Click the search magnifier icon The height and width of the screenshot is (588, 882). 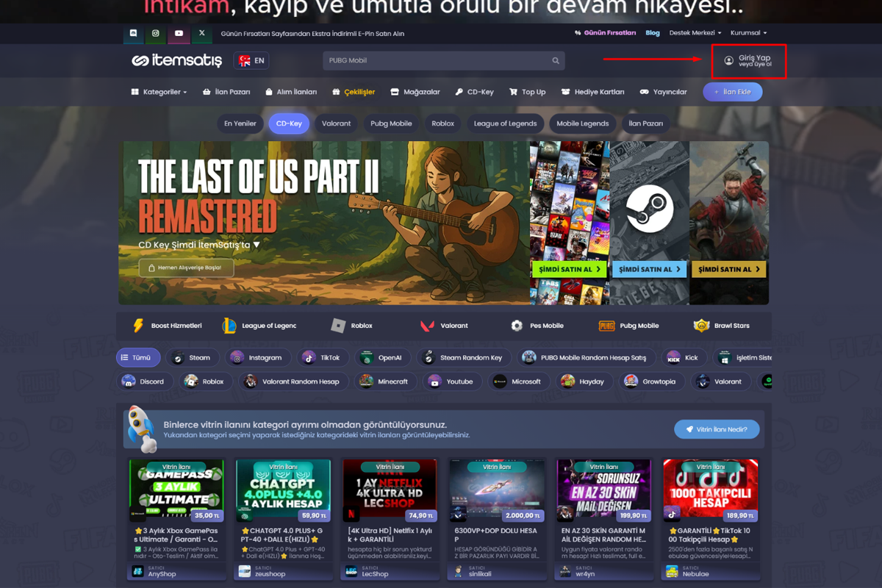[x=556, y=60]
